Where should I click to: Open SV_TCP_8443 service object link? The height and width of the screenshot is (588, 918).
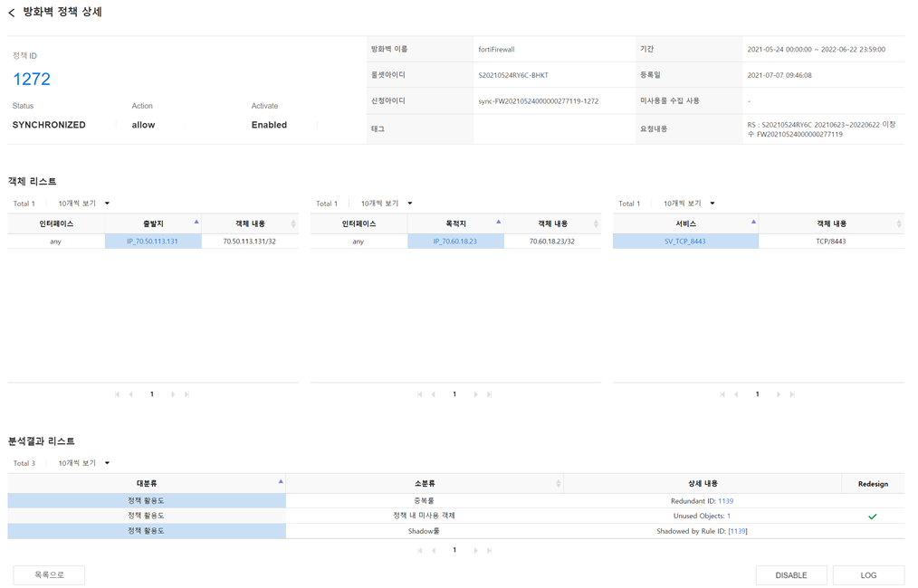pos(685,241)
